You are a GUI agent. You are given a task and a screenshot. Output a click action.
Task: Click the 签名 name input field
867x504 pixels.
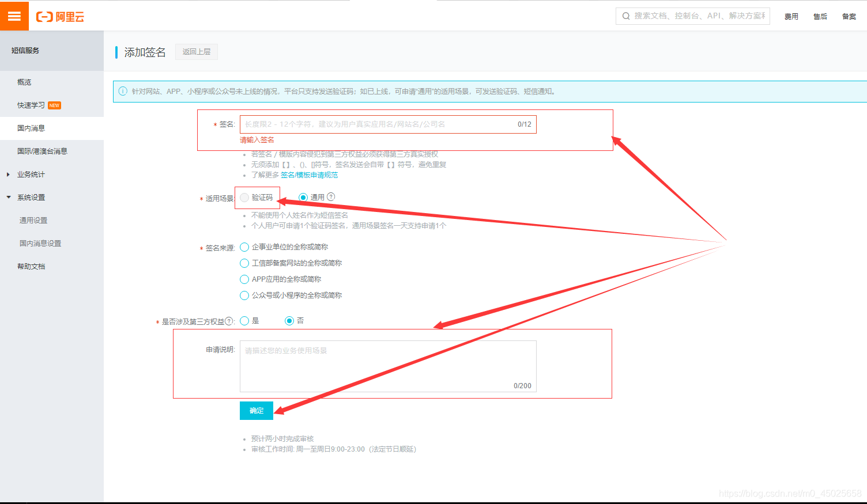click(x=388, y=124)
